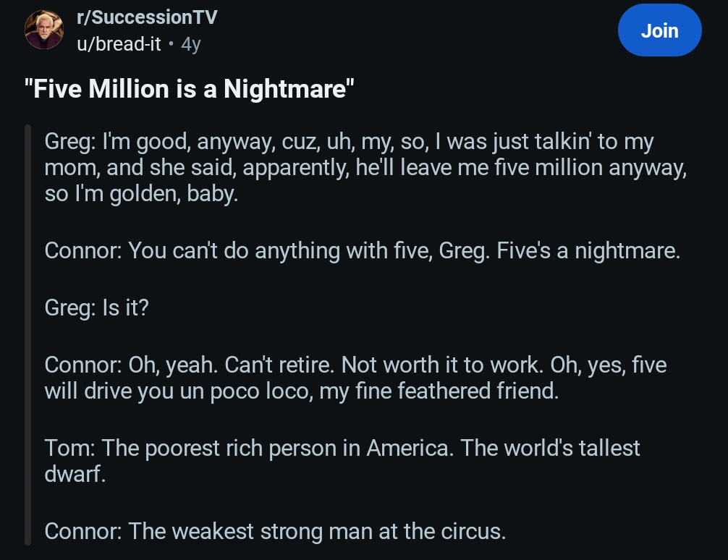Click the "4y" post timestamp
Viewport: 728px width, 560px height.
tap(190, 44)
